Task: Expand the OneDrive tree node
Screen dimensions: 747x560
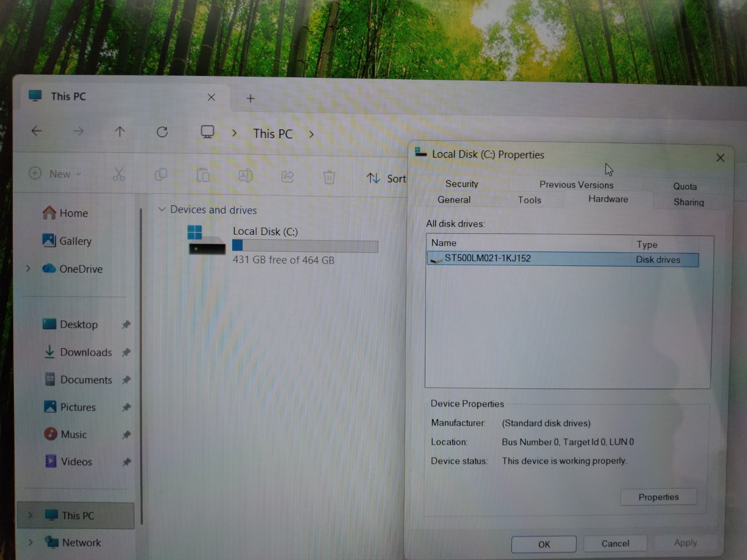Action: click(28, 268)
